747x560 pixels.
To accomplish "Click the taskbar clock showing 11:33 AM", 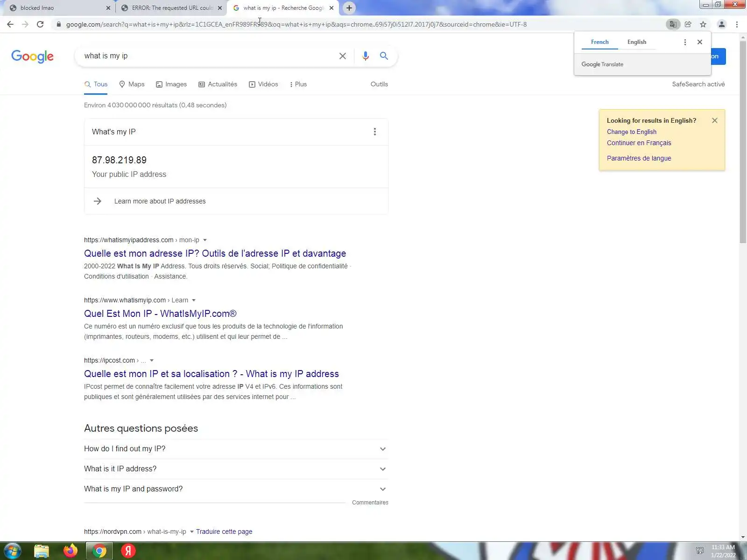I will coord(723,547).
